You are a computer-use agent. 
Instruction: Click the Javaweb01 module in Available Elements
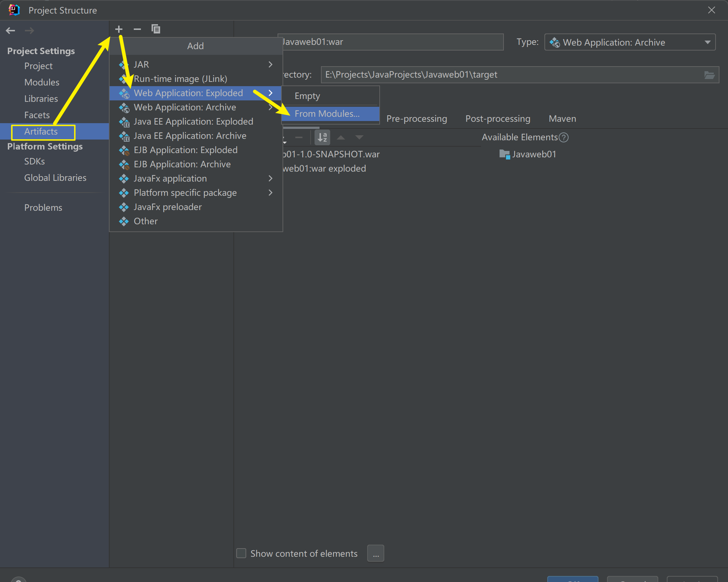pyautogui.click(x=533, y=154)
